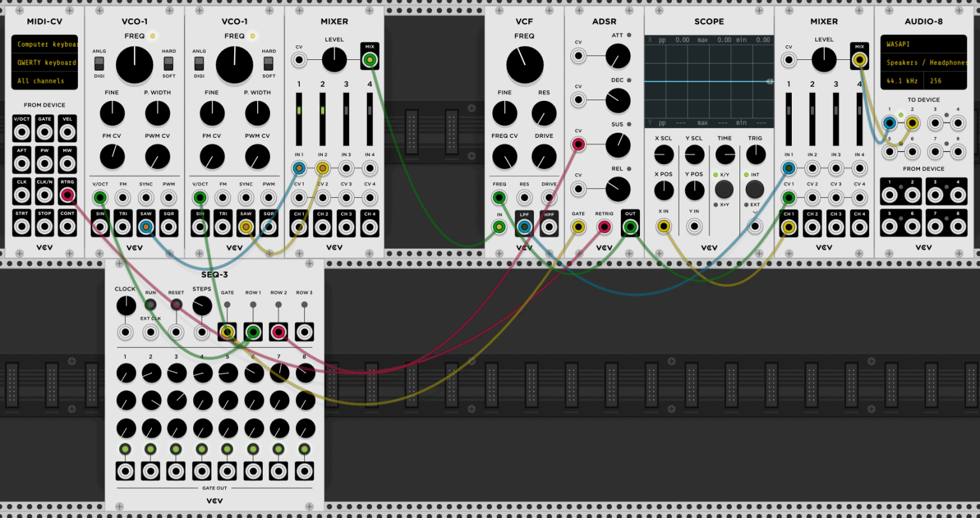Click the GATE output jack on SEQ-3
The image size is (980, 518).
point(227,331)
